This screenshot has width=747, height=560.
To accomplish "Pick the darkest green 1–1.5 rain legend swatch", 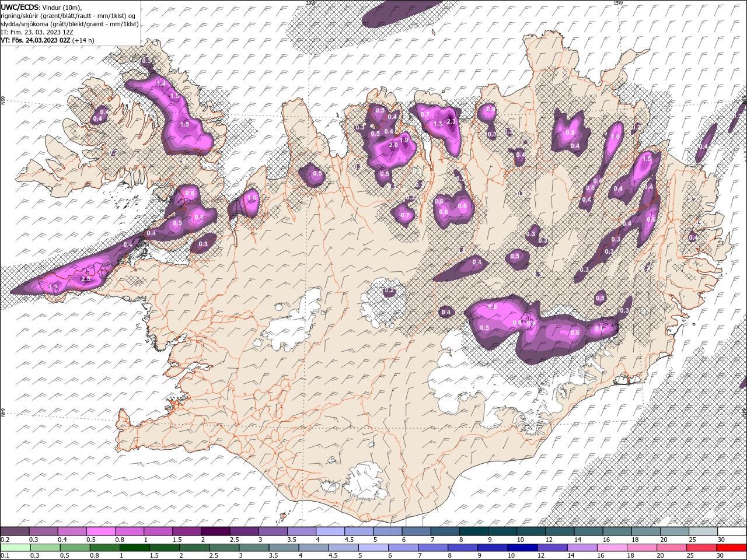I will pos(135,548).
